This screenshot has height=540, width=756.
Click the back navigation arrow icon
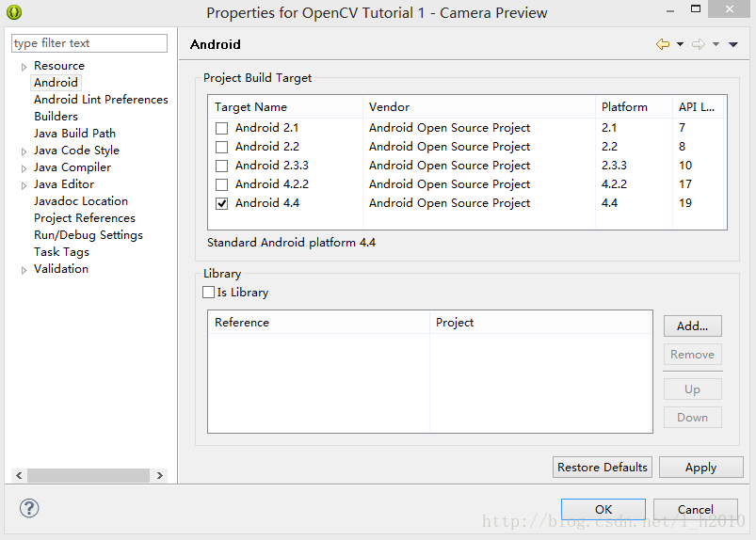[663, 44]
